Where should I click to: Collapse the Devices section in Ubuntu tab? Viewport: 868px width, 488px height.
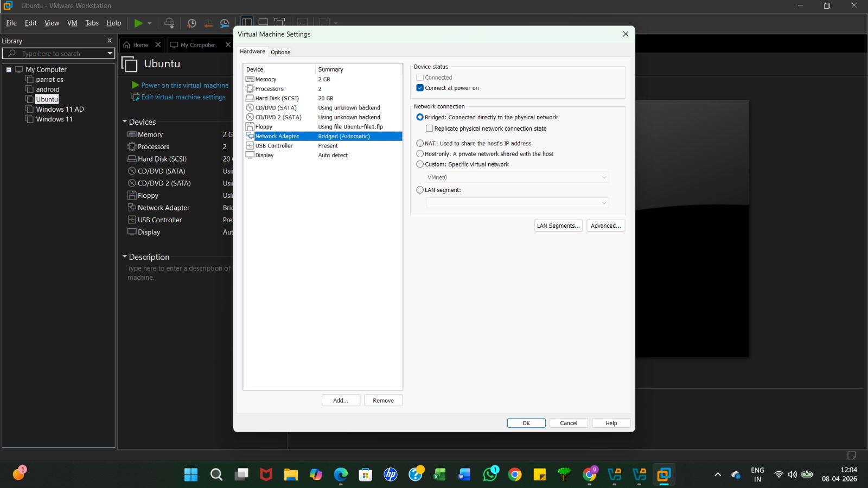(125, 121)
